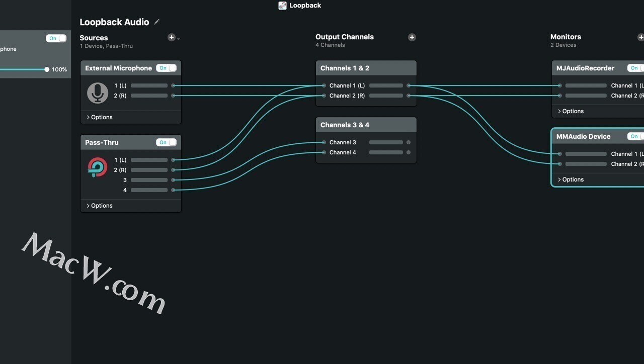This screenshot has height=364, width=644.
Task: Click MMAudio Device Channel 1 input connector
Action: click(560, 154)
